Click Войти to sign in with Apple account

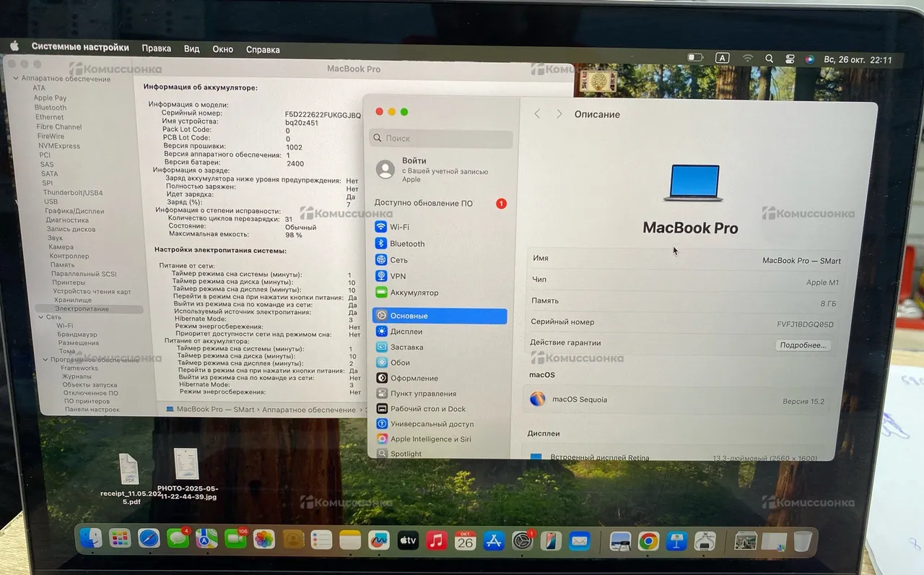414,161
